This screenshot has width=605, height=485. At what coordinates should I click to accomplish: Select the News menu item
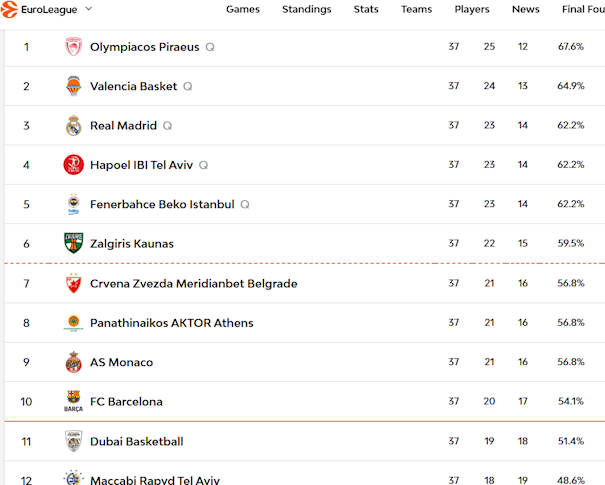525,9
